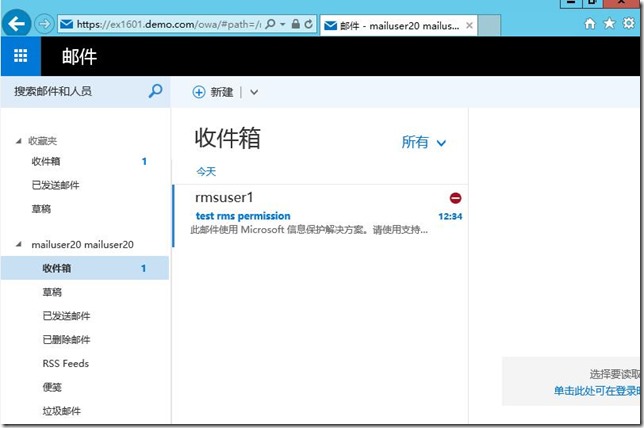Click the blue search magnifier icon
This screenshot has width=644, height=428.
click(x=155, y=91)
